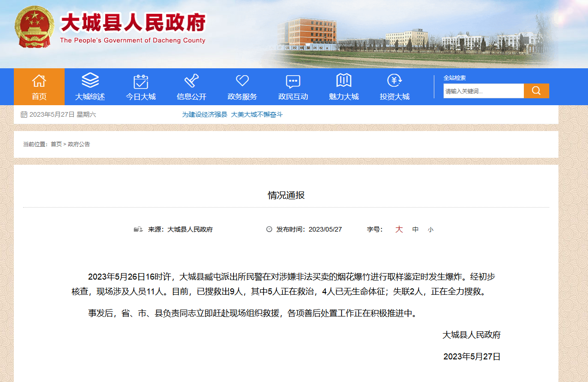Image resolution: width=588 pixels, height=382 pixels.
Task: Set font size to small (小)
Action: 431,229
